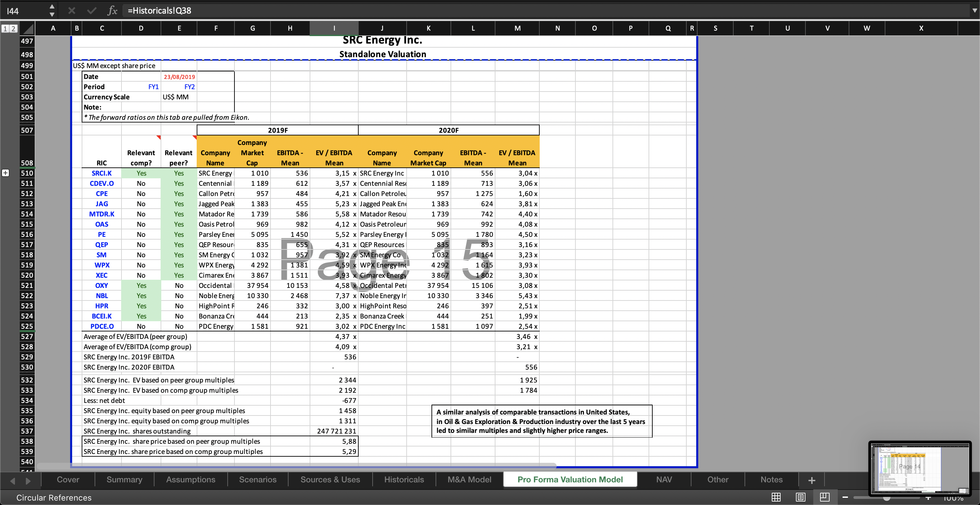The width and height of the screenshot is (980, 505).
Task: Select column I header
Action: 334,28
